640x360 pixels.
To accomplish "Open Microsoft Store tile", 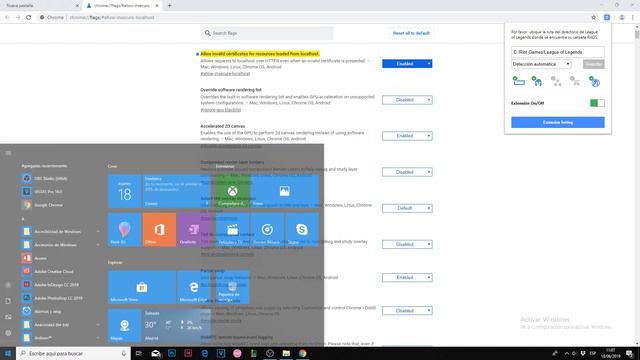I will [x=142, y=287].
